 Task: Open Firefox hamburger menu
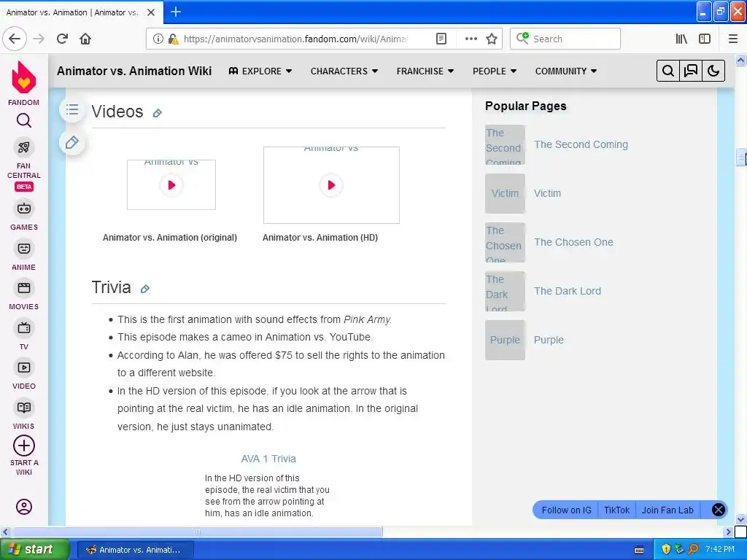click(733, 39)
